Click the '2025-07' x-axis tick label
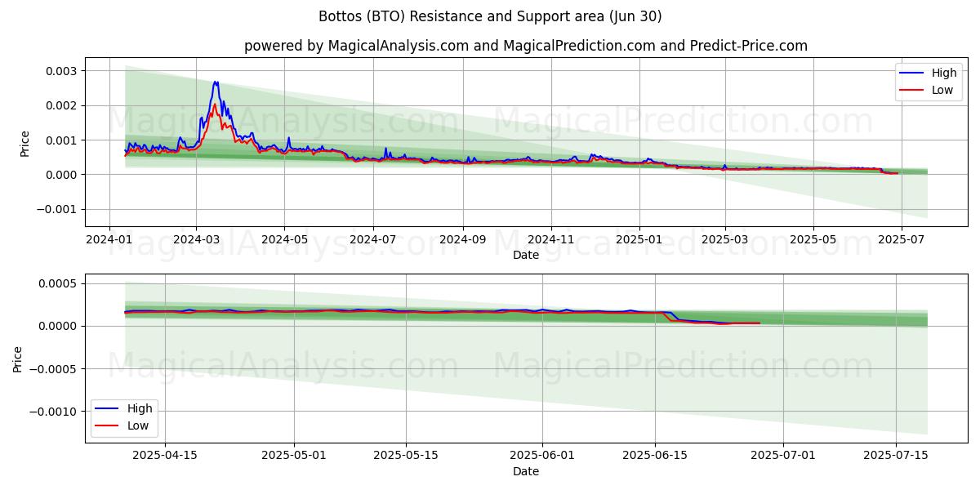 pos(902,240)
